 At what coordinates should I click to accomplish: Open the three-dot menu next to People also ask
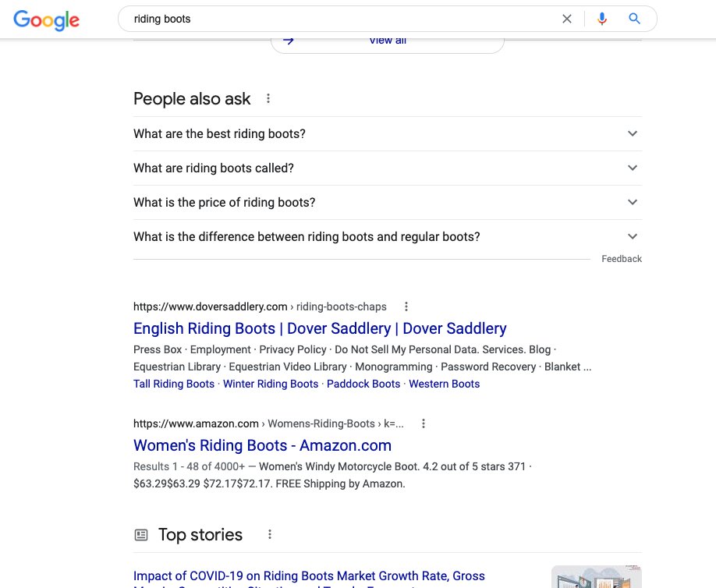pyautogui.click(x=268, y=98)
